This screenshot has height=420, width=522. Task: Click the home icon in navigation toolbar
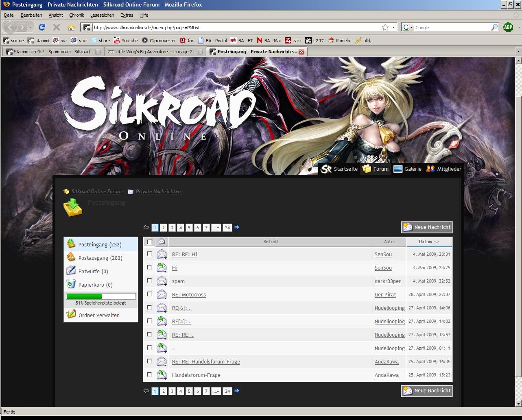coord(71,27)
